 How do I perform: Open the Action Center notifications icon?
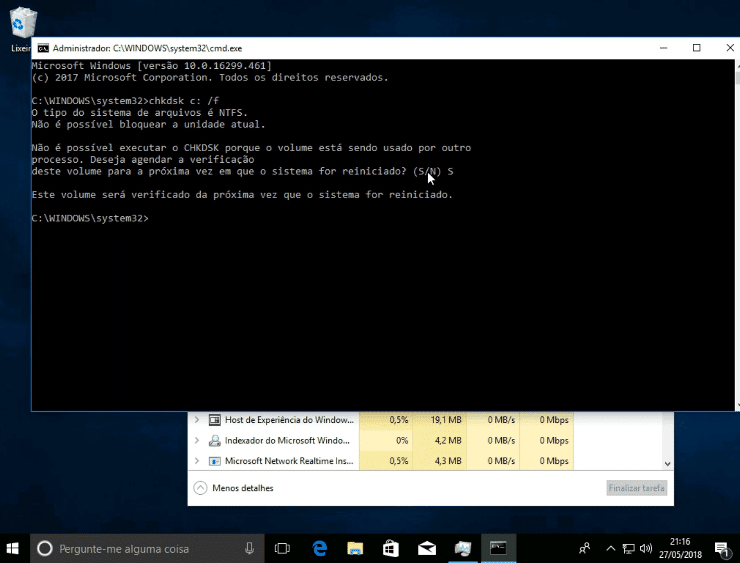pyautogui.click(x=722, y=549)
